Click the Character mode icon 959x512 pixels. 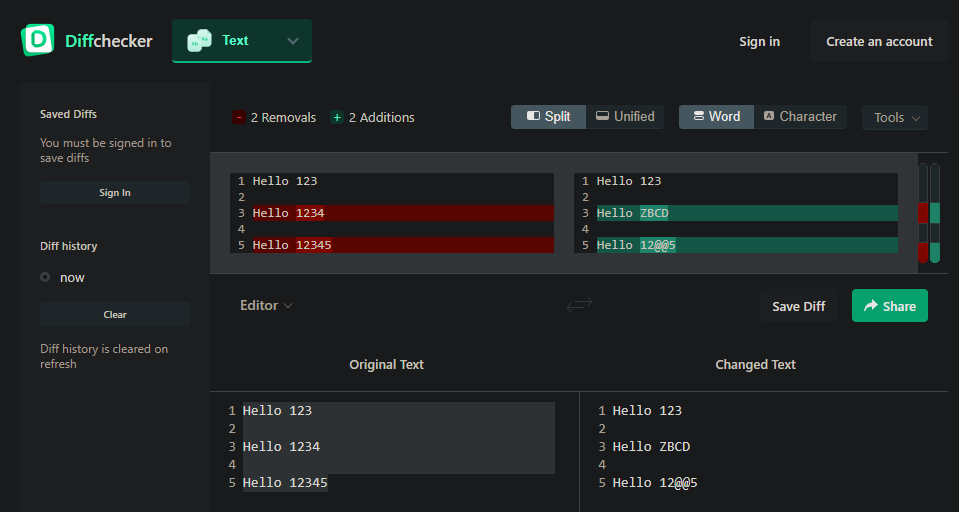[x=769, y=117]
